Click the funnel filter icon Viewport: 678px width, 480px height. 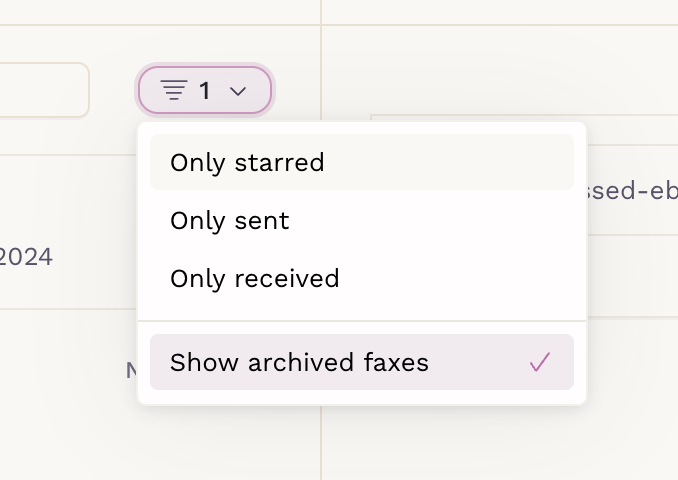(x=174, y=90)
